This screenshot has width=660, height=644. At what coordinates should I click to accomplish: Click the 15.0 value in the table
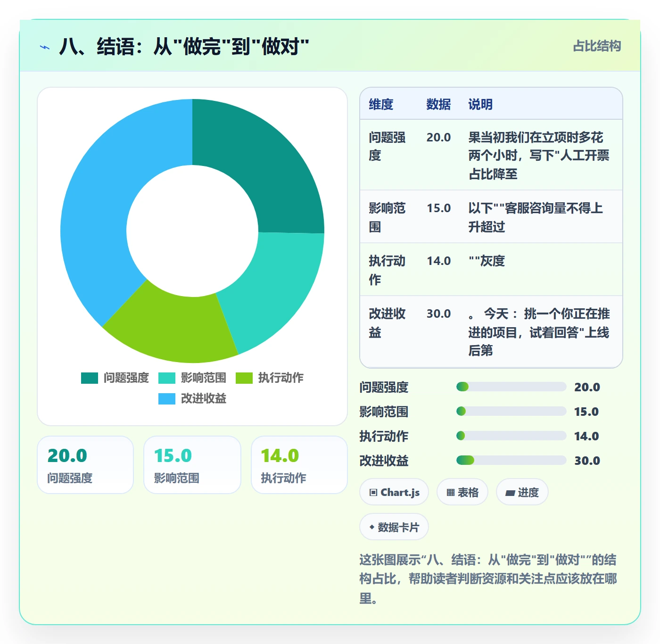[x=438, y=208]
